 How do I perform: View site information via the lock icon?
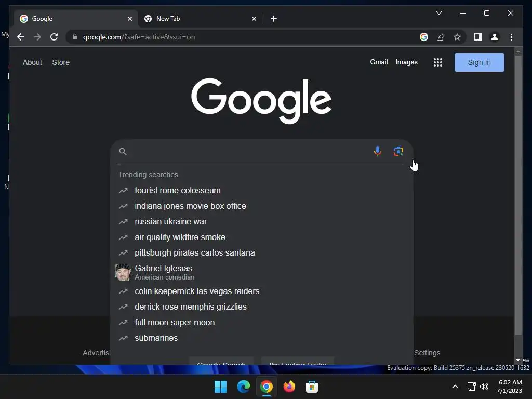point(75,37)
